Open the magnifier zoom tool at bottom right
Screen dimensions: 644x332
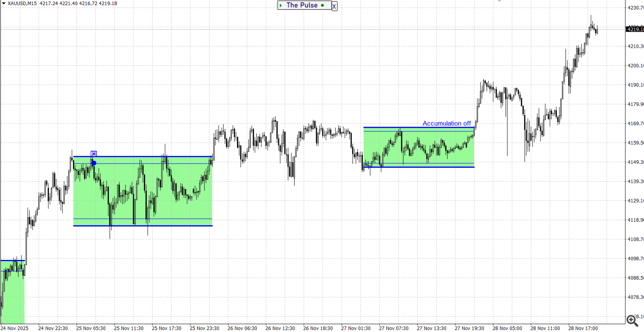coord(631,320)
